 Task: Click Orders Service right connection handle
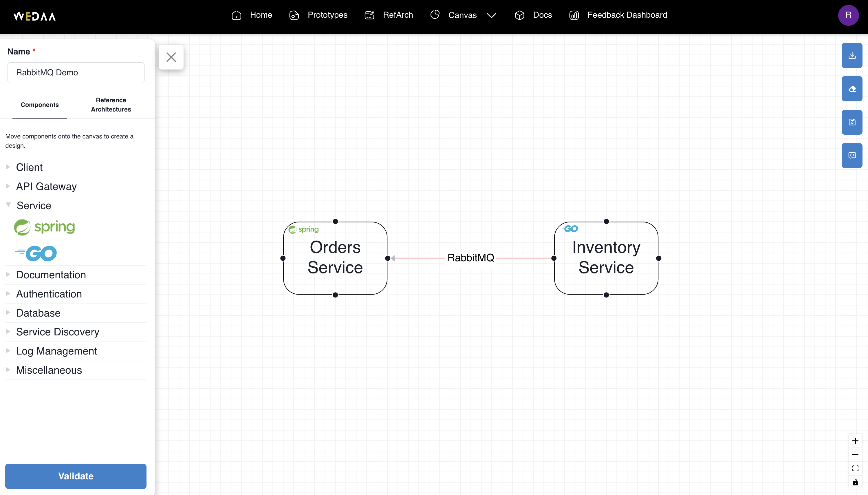pos(388,258)
